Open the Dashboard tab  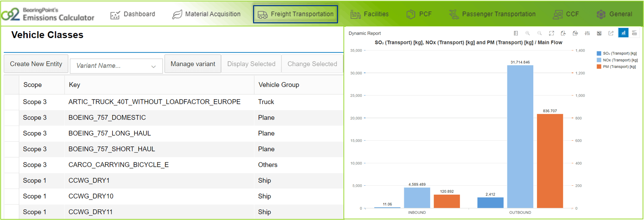click(133, 14)
